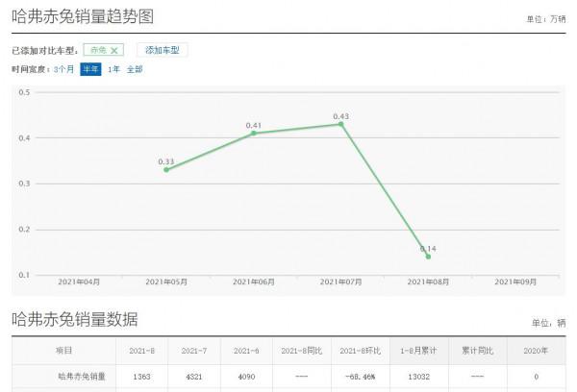
Task: Click the 2021年04月 axis label
Action: (79, 282)
